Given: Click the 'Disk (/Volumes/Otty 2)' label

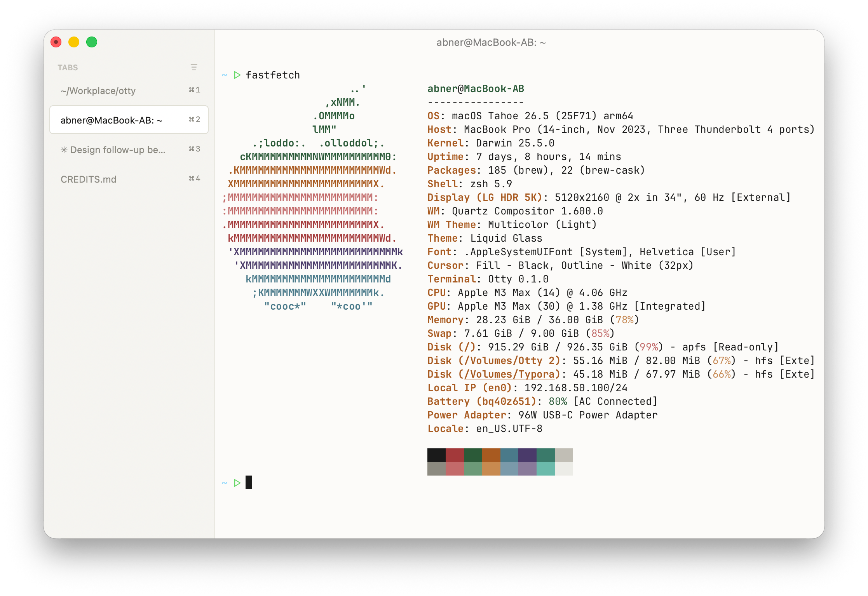Looking at the screenshot, I should 494,361.
